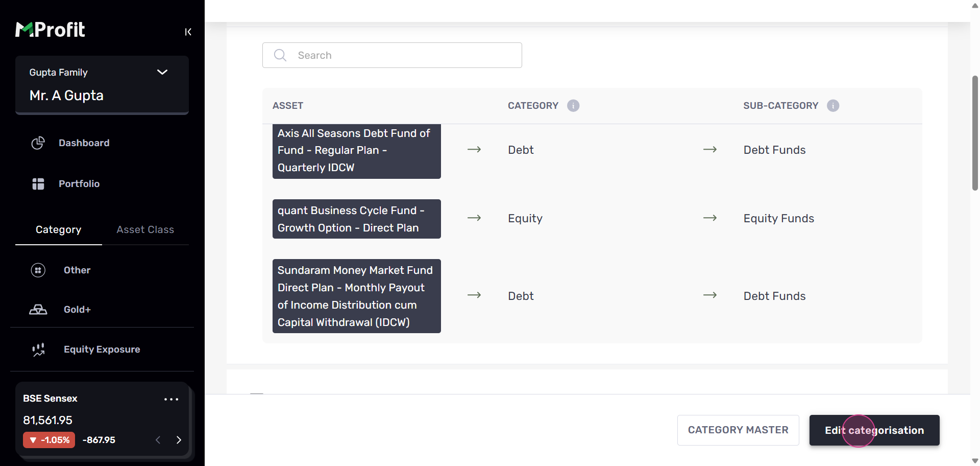
Task: Open BSE Sensex three-dot options menu
Action: (x=171, y=399)
